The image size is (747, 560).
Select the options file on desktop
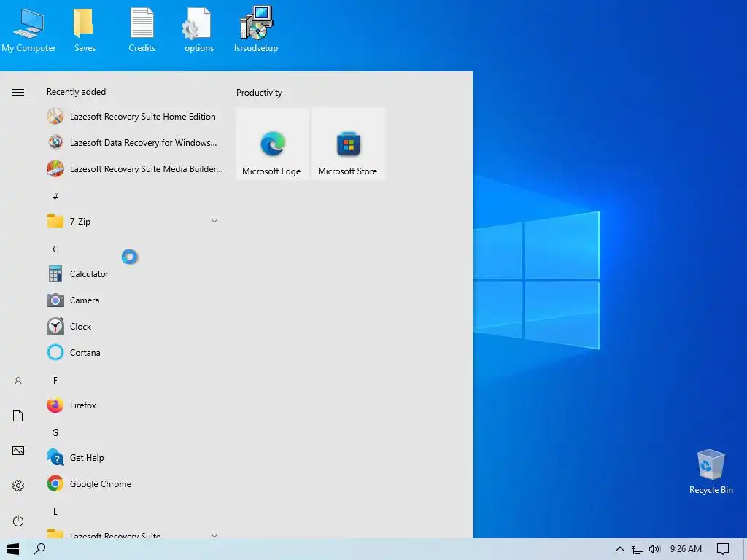tap(198, 29)
